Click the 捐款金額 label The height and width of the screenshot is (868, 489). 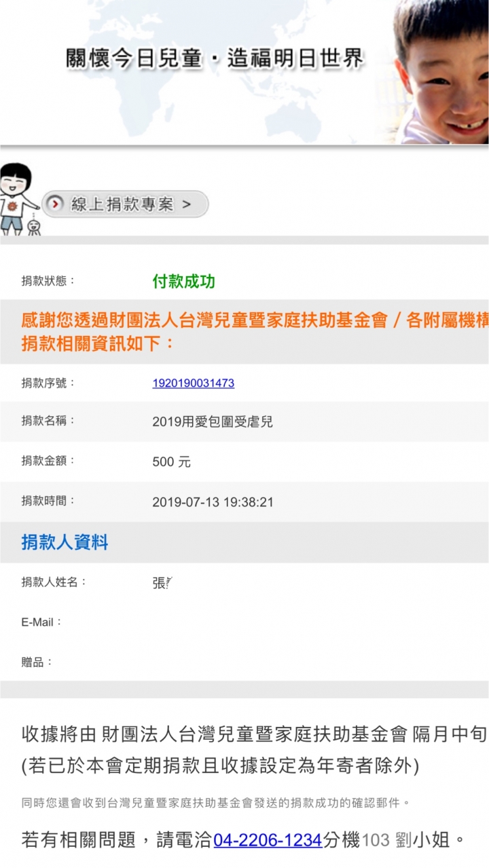49,461
